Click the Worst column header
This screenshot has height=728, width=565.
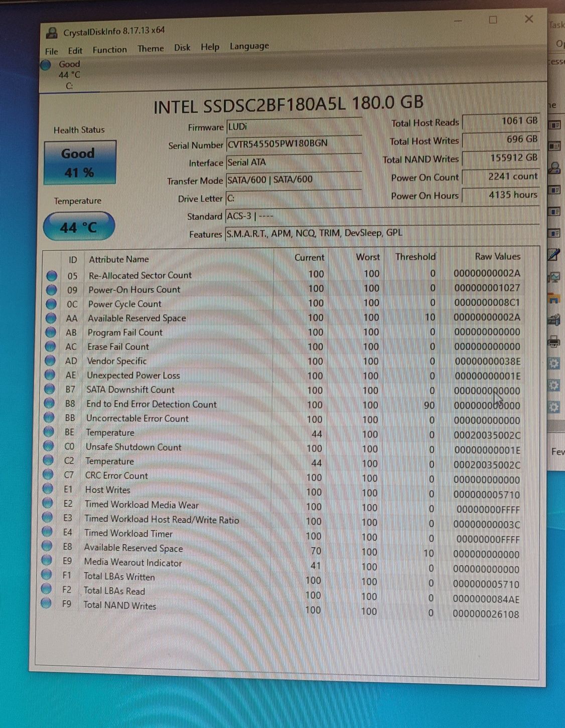coord(368,257)
